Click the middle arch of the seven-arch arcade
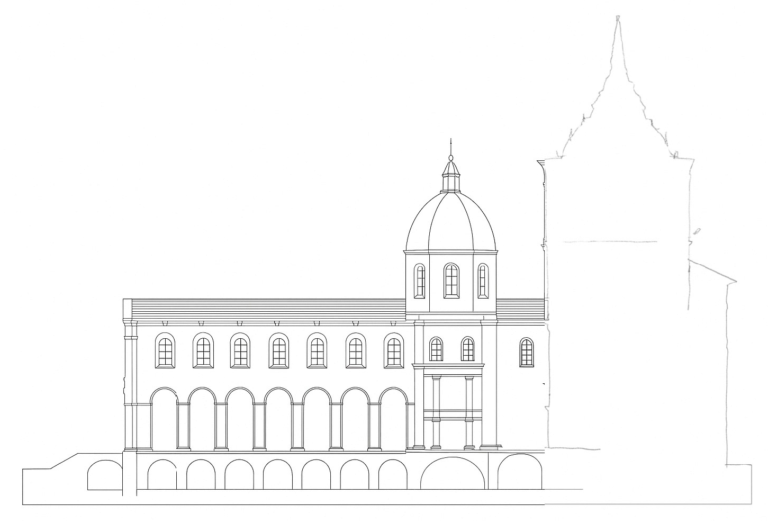 tap(278, 421)
